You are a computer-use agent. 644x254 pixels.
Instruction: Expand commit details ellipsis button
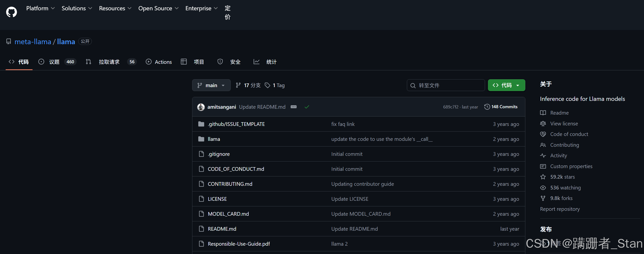pyautogui.click(x=294, y=107)
